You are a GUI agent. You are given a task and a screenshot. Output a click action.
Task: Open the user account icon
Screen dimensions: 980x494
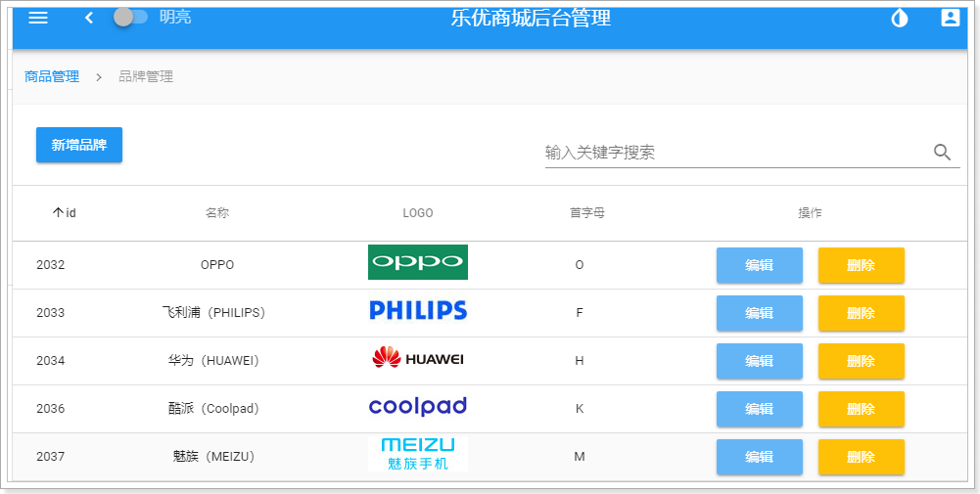tap(950, 18)
